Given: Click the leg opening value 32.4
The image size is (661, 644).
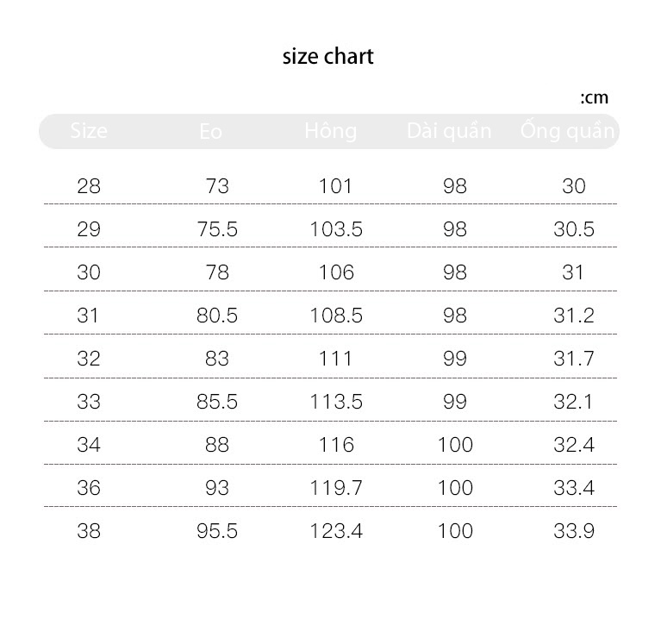Looking at the screenshot, I should pos(574,445).
